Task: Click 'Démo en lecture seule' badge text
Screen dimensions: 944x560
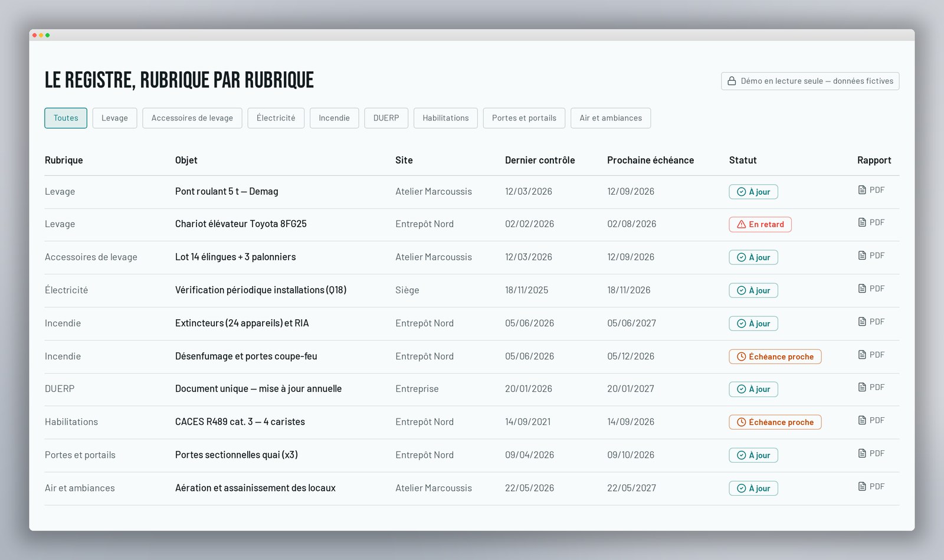Action: [x=817, y=81]
